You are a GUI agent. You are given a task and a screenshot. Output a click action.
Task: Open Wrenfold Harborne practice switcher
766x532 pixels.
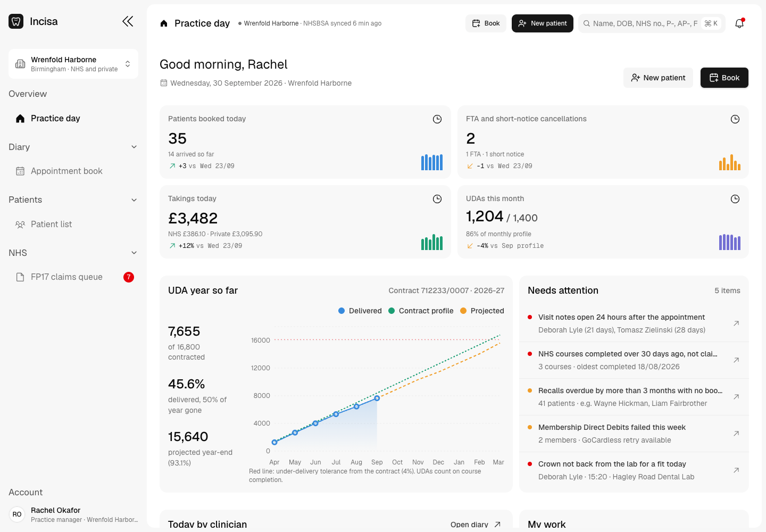(73, 64)
